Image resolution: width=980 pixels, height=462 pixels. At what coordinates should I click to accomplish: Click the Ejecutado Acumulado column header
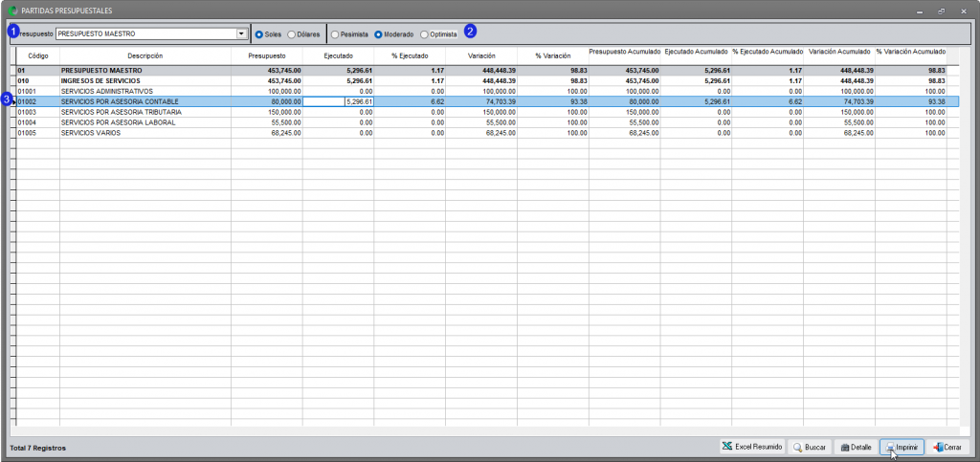tap(697, 52)
